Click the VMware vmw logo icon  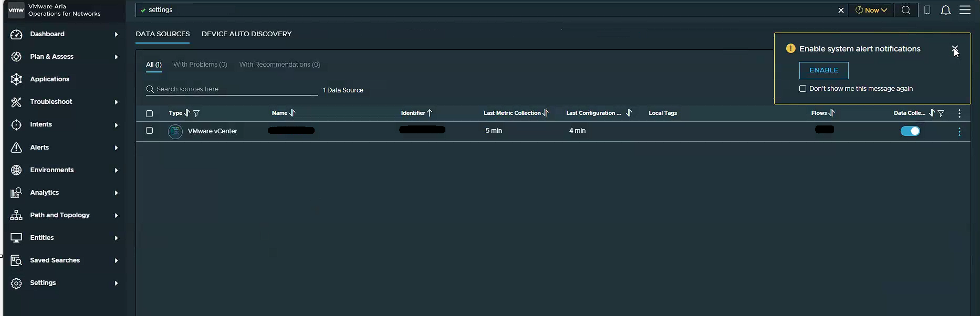click(x=16, y=10)
